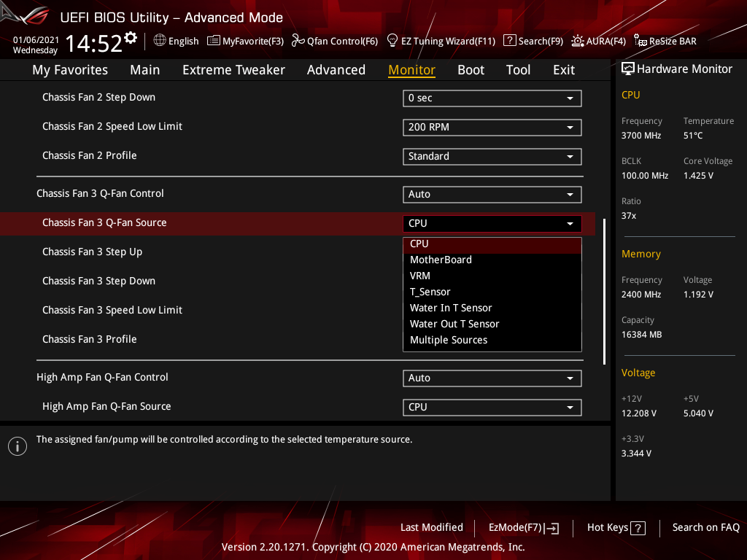Collapse Chassis Fan 3 Q-Fan Source dropdown
Image resolution: width=747 pixels, height=560 pixels.
click(x=492, y=223)
